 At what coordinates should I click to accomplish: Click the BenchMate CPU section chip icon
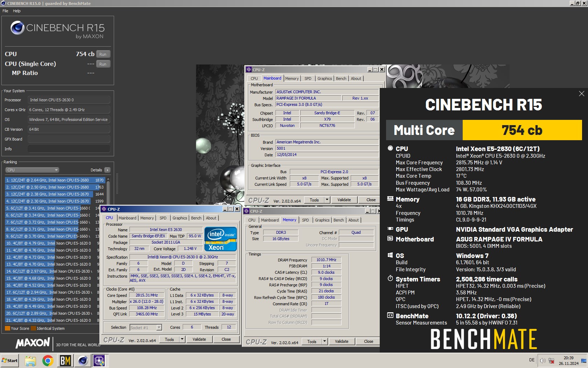point(390,148)
